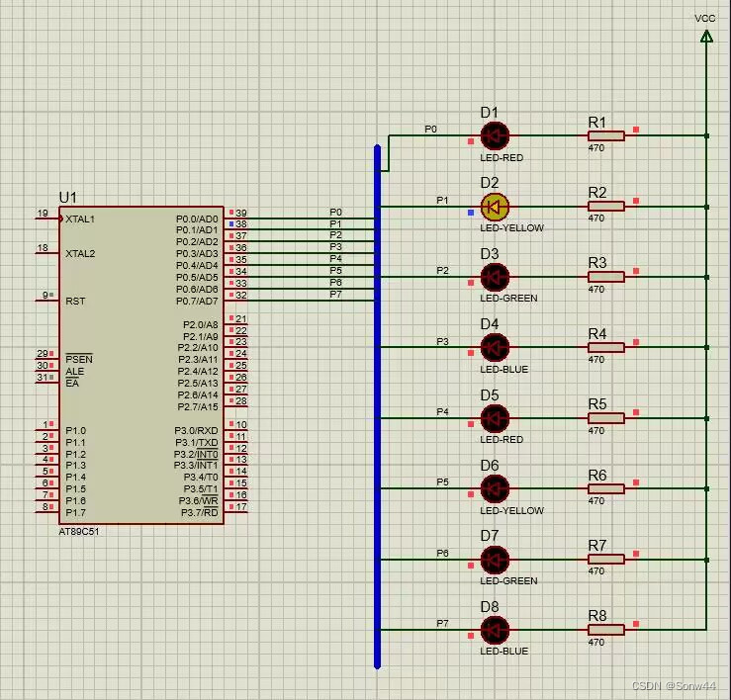
Task: Click pin P3.0/RXD label
Action: (x=196, y=430)
